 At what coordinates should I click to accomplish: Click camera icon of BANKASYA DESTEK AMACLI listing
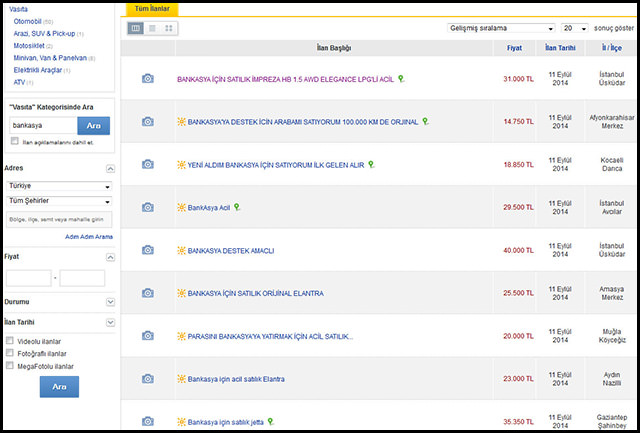[148, 250]
